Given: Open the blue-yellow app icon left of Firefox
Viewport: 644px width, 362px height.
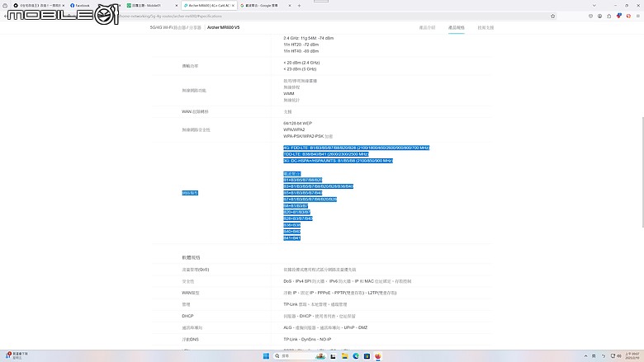Looking at the screenshot, I should coord(367,356).
